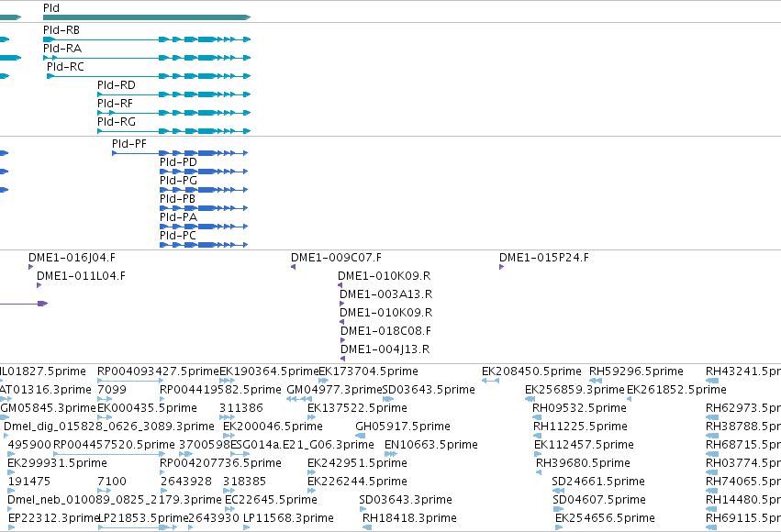This screenshot has height=532, width=781.
Task: Click the DME1-016J04.F clone end
Action: pyautogui.click(x=31, y=267)
